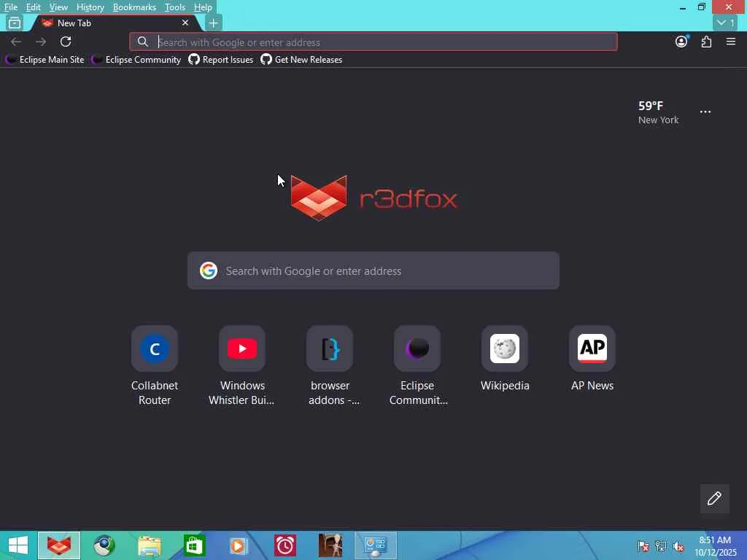Viewport: 747px width, 560px height.
Task: Open Eclipse Community bookmark in toolbar
Action: click(x=136, y=60)
